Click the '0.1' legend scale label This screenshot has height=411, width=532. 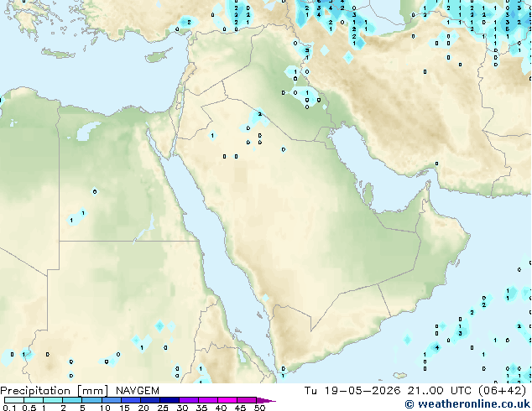9,408
